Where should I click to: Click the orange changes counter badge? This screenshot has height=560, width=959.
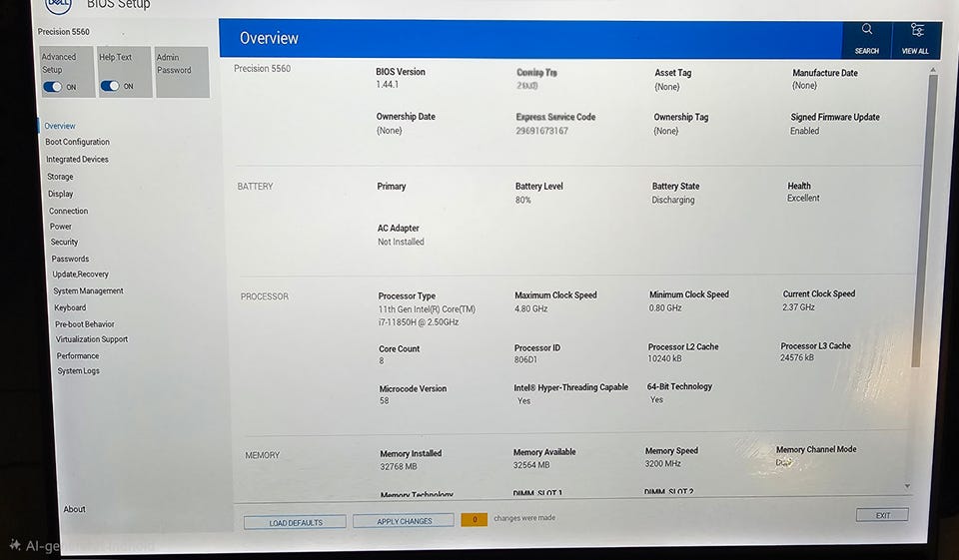click(x=474, y=520)
